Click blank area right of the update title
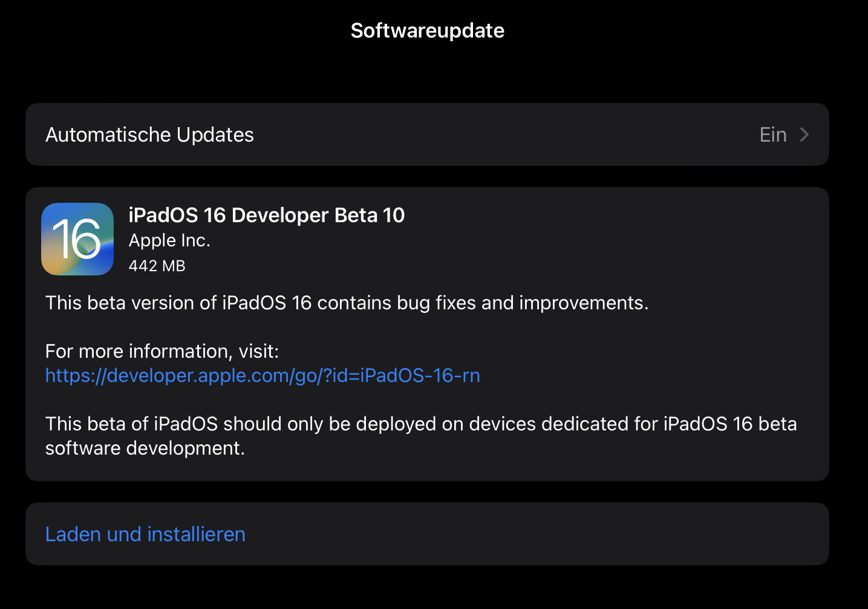 [x=605, y=230]
